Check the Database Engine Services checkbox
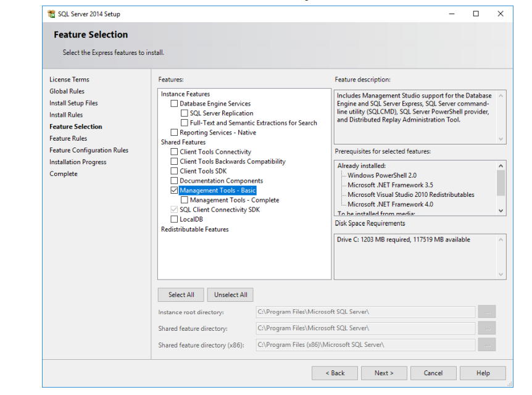 point(174,104)
